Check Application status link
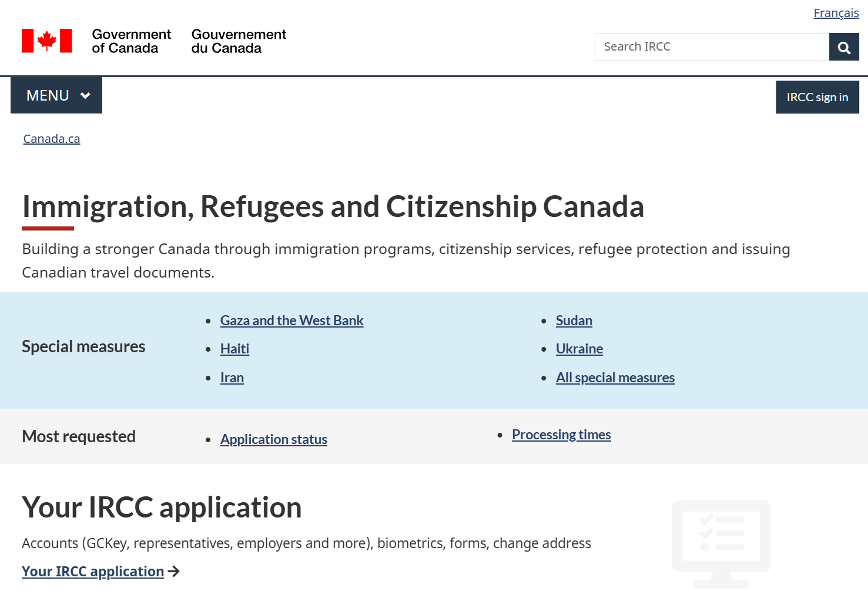The width and height of the screenshot is (868, 601). coord(273,439)
